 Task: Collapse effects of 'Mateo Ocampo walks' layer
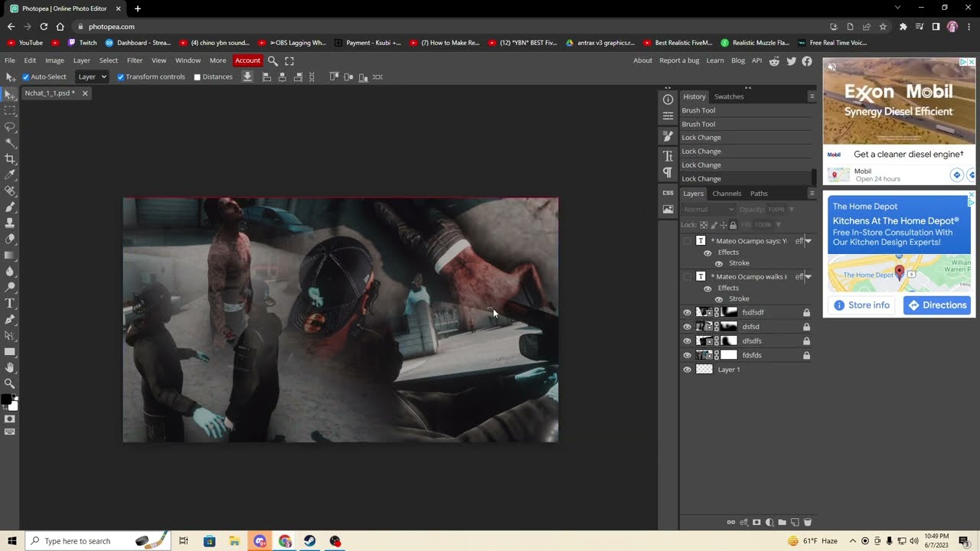click(808, 276)
